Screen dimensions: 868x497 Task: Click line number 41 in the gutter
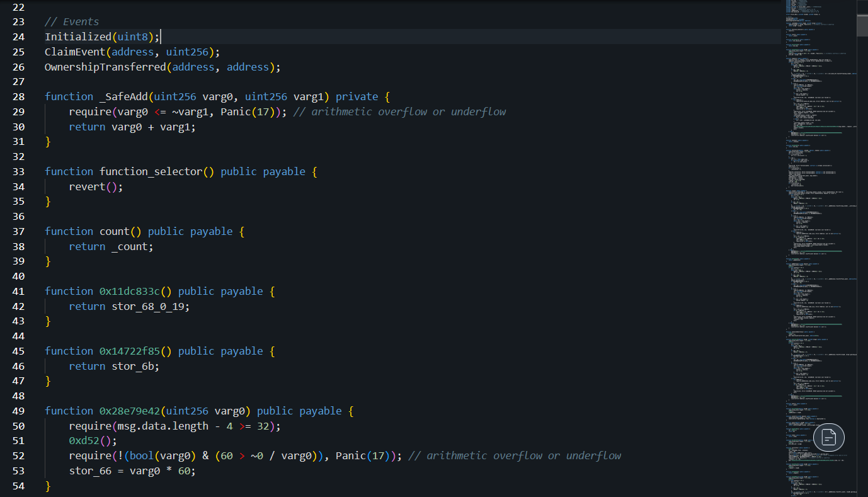click(x=18, y=290)
